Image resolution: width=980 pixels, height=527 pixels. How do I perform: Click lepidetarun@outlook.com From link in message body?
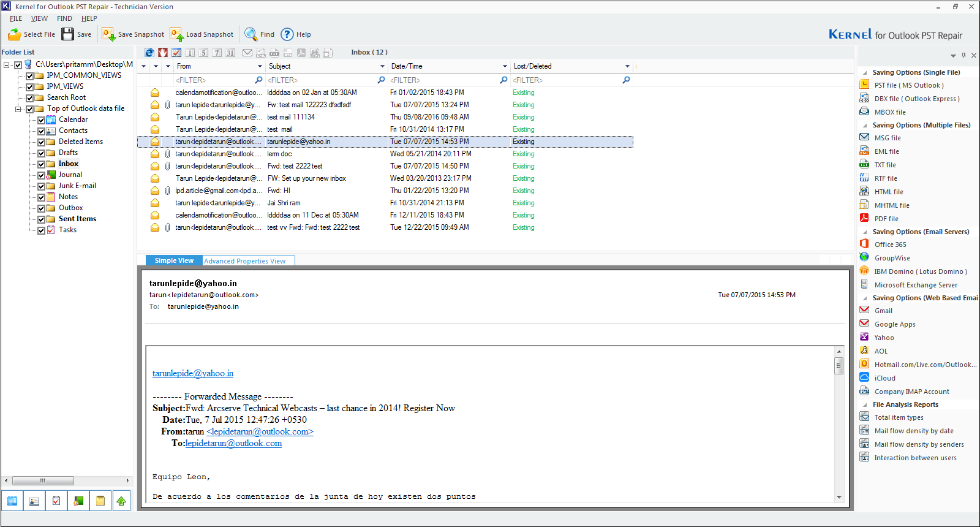pyautogui.click(x=260, y=431)
